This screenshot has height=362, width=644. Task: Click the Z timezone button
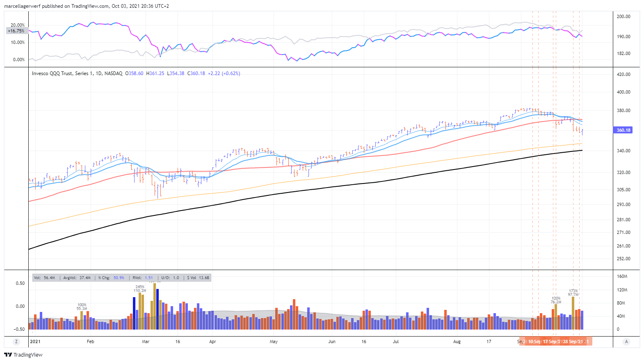coord(16,341)
